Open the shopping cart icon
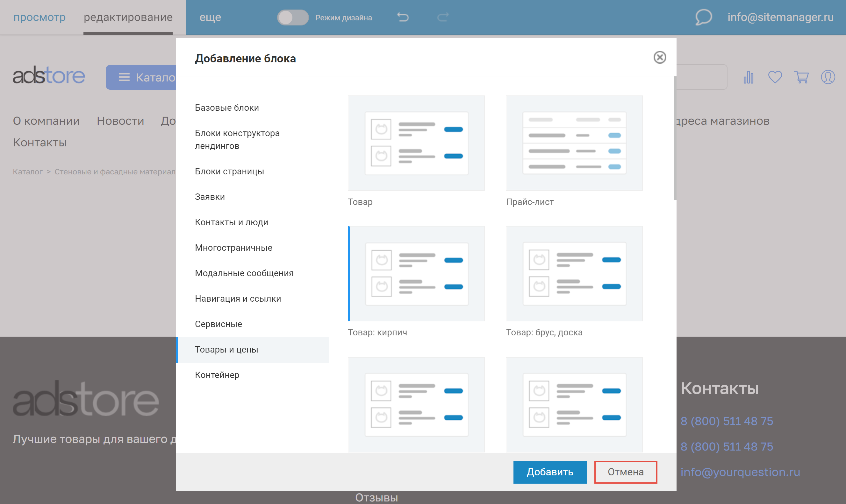This screenshot has height=504, width=846. tap(801, 77)
